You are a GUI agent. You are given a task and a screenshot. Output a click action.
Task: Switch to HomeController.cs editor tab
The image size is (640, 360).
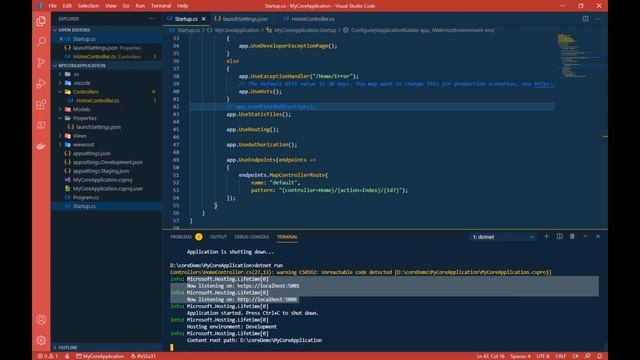coord(313,19)
